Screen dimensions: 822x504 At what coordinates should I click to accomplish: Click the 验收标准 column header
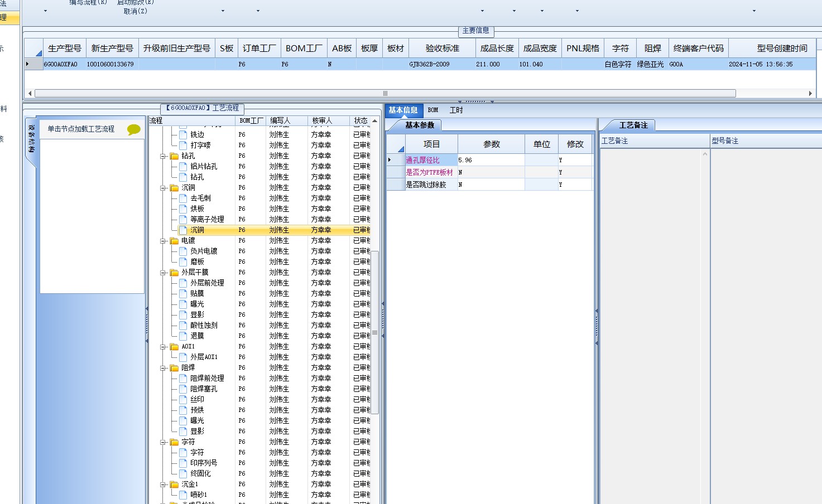pos(443,49)
